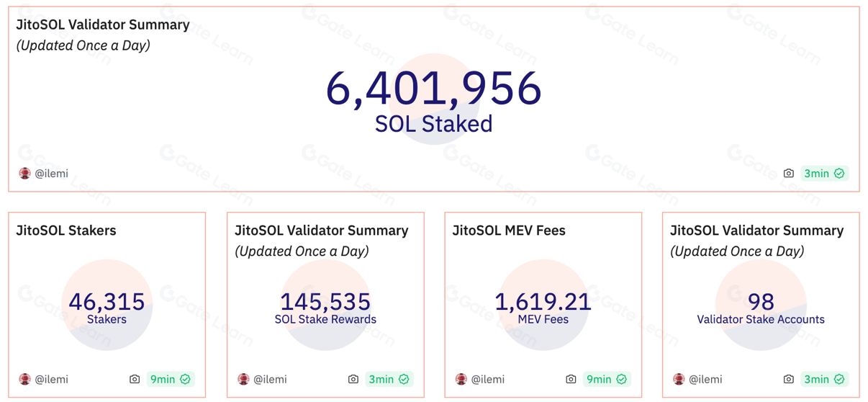
Task: Click camera icon in JitoSOL Stakers panel
Action: [x=135, y=379]
